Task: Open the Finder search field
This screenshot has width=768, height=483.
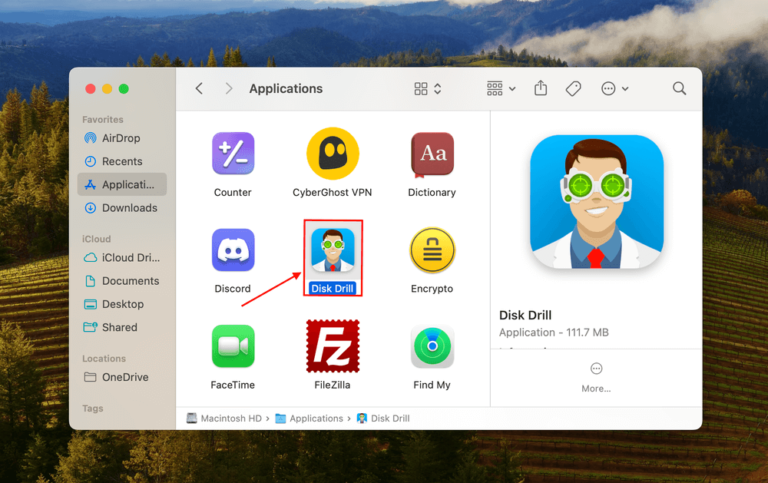Action: pyautogui.click(x=679, y=89)
